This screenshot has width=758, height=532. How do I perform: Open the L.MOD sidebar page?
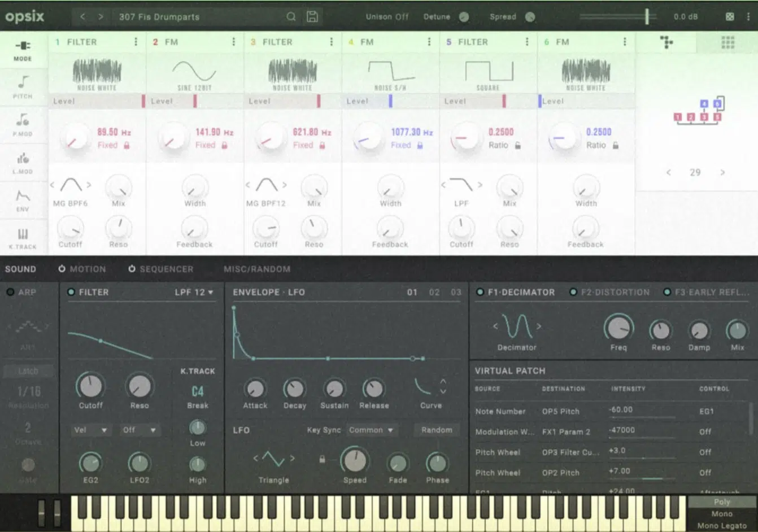23,163
